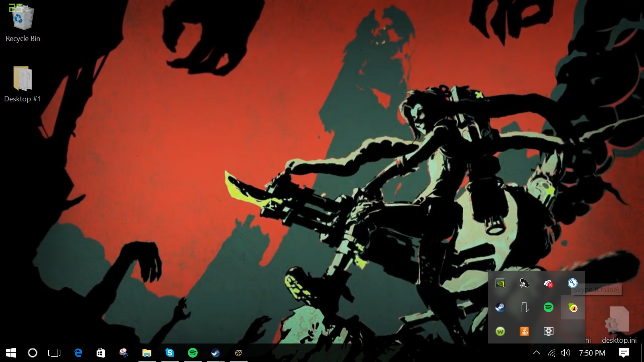Open the messenger icon with 3 notifications

(x=573, y=307)
